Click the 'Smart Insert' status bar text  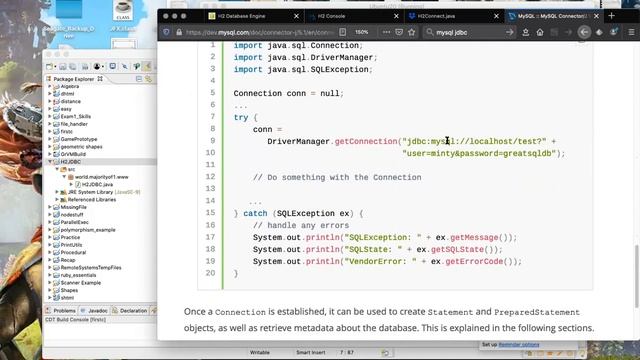[x=311, y=352]
